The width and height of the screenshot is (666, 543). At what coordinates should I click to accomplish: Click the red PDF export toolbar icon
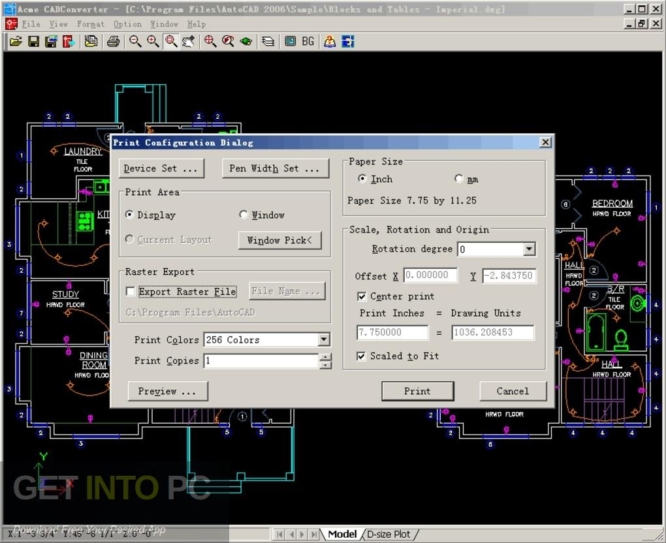click(68, 42)
